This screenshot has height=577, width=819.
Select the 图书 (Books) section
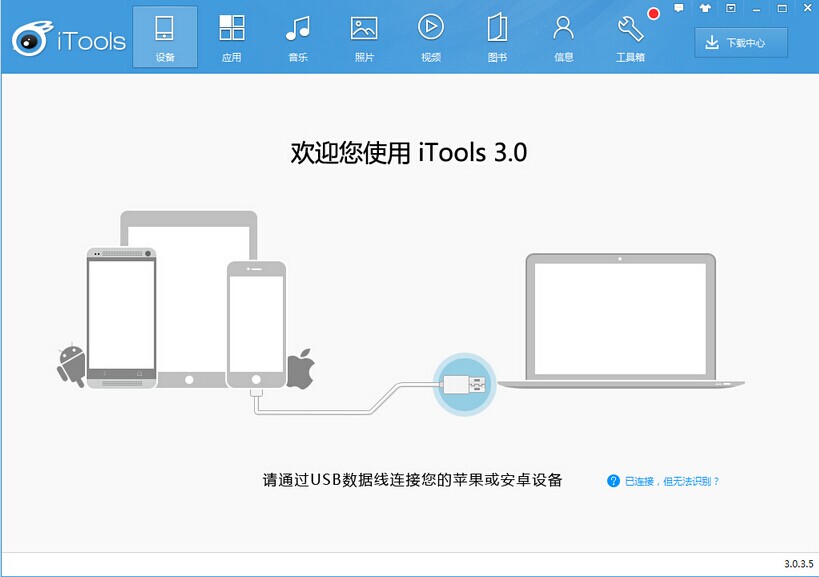pos(497,38)
